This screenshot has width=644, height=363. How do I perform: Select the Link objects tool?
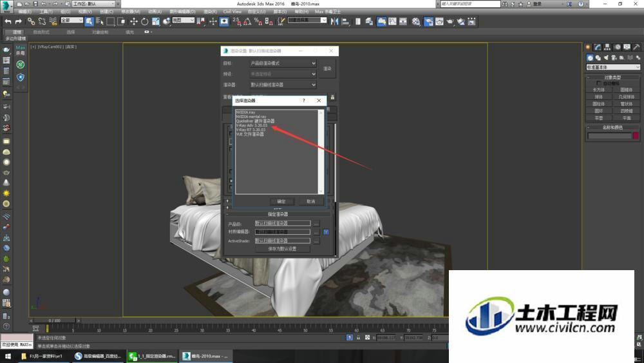[31, 21]
